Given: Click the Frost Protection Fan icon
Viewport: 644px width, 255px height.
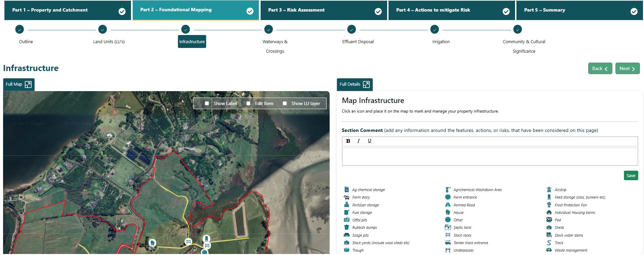Looking at the screenshot, I should click(549, 205).
